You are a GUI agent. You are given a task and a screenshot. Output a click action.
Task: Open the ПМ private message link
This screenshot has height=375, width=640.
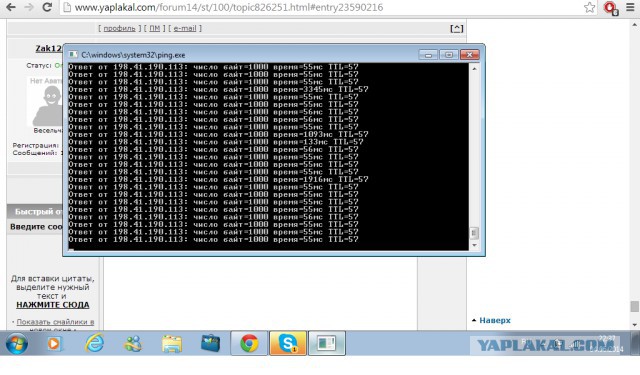tap(154, 28)
